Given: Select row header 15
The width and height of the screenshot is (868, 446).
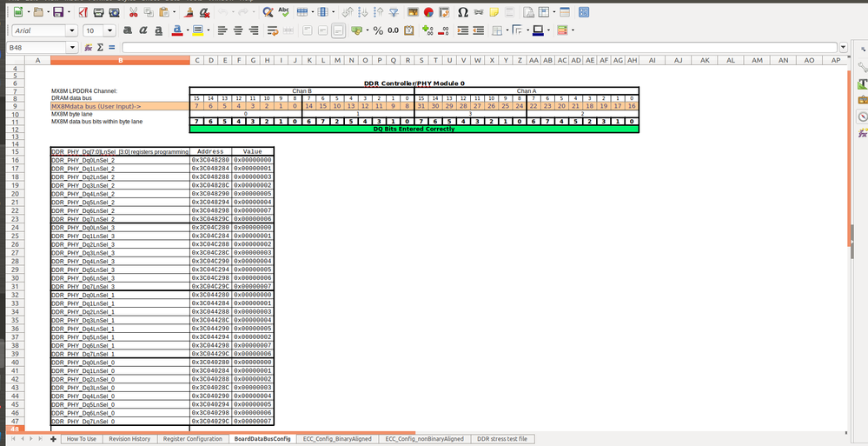Looking at the screenshot, I should tap(15, 151).
